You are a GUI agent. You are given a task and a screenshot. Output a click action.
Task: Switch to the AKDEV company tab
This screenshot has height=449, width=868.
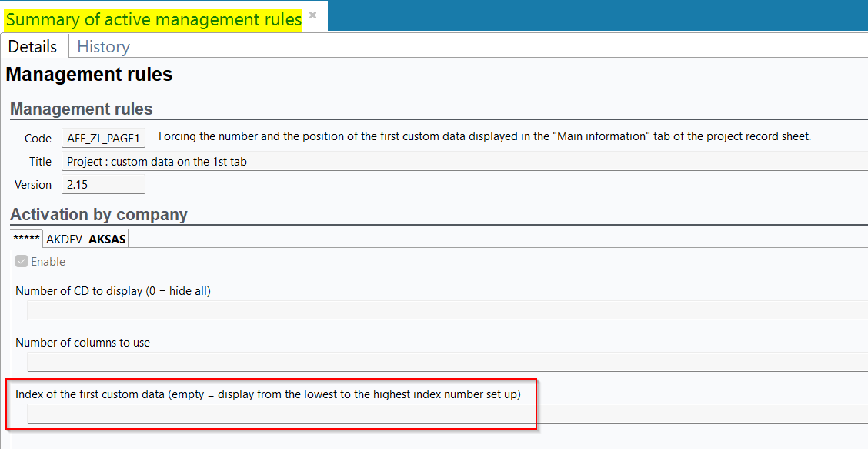click(x=64, y=239)
